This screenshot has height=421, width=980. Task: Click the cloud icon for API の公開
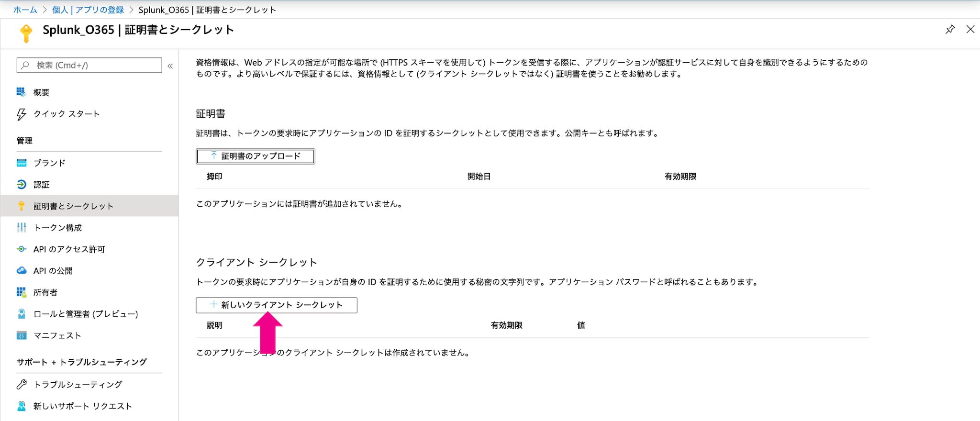[x=22, y=270]
